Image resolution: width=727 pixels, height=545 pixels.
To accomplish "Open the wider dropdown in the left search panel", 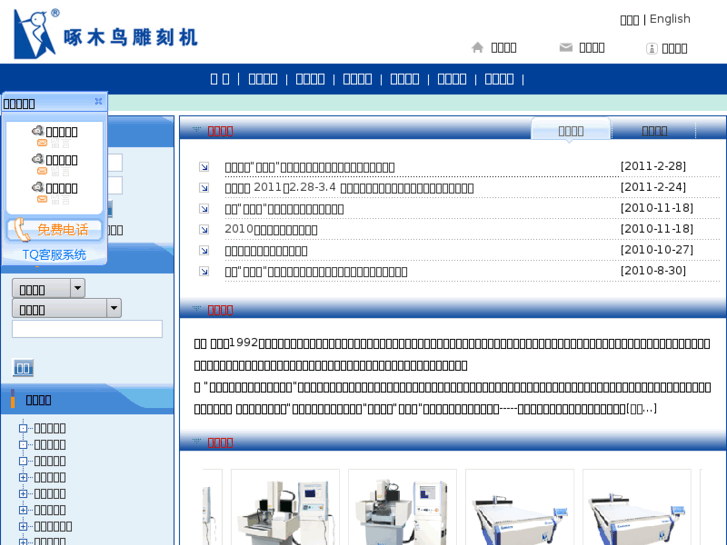I will pos(67,308).
